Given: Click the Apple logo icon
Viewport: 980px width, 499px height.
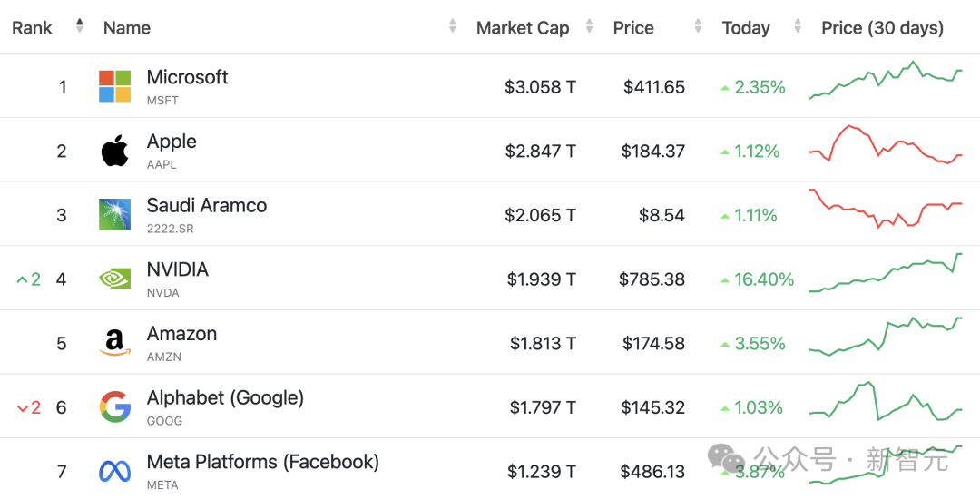Looking at the screenshot, I should pos(115,151).
